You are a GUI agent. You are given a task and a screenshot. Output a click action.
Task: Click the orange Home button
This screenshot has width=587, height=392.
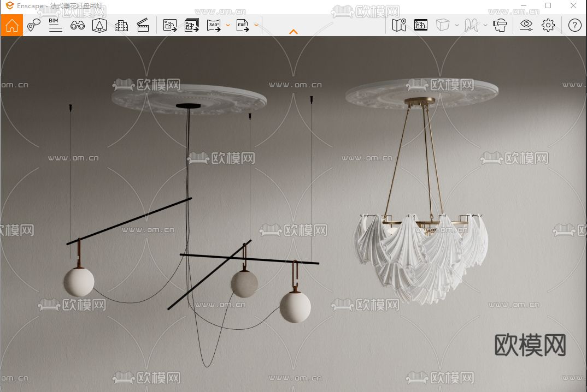click(x=11, y=25)
